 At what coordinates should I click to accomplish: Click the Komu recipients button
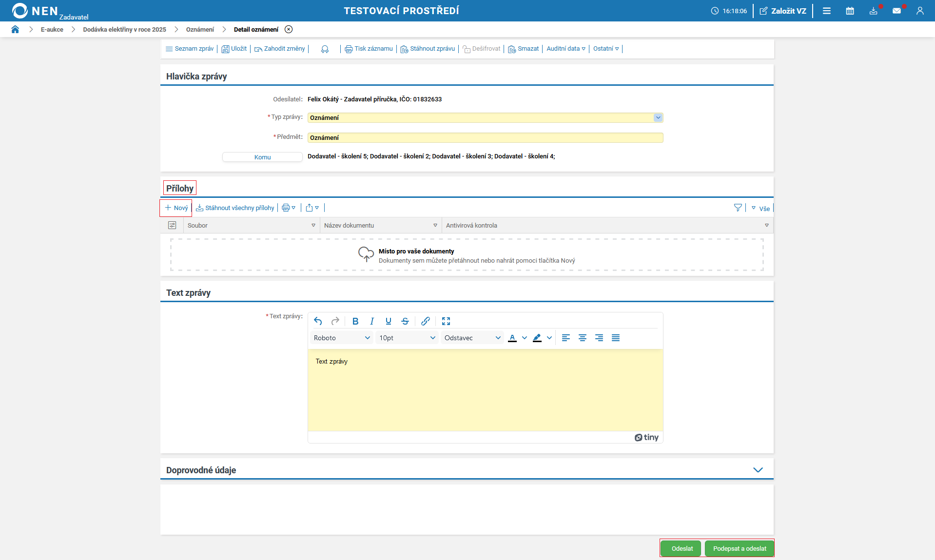pos(262,157)
